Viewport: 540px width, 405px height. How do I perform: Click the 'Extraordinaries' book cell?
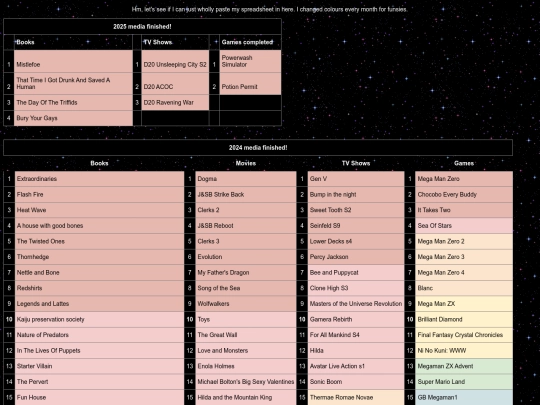[99, 179]
